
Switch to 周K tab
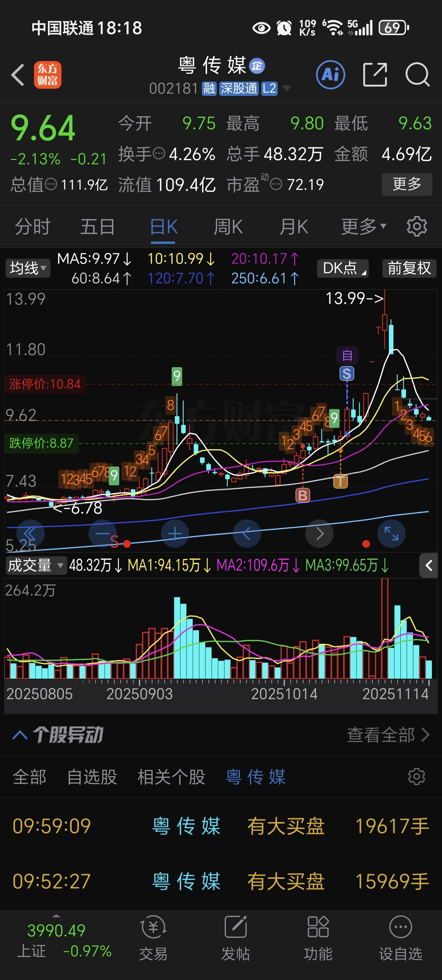click(x=228, y=227)
